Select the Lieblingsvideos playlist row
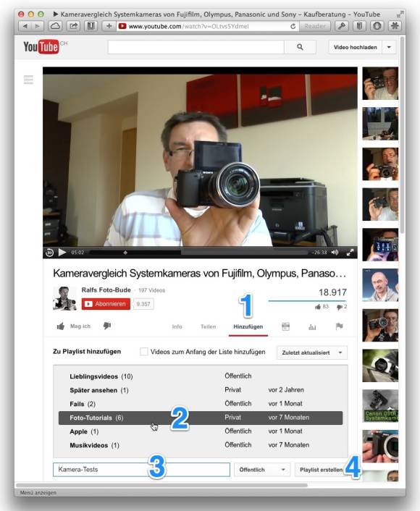420x511 pixels. (201, 376)
